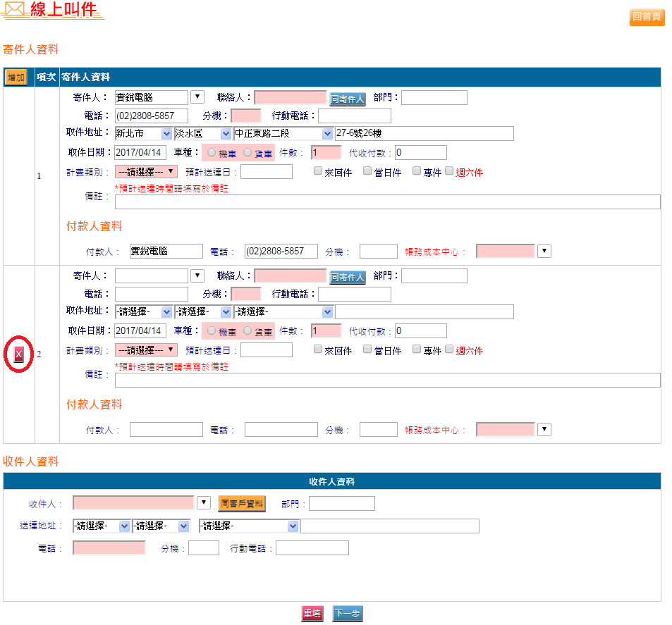The width and height of the screenshot is (672, 625).
Task: Click the 下一步 next step button
Action: (x=348, y=614)
